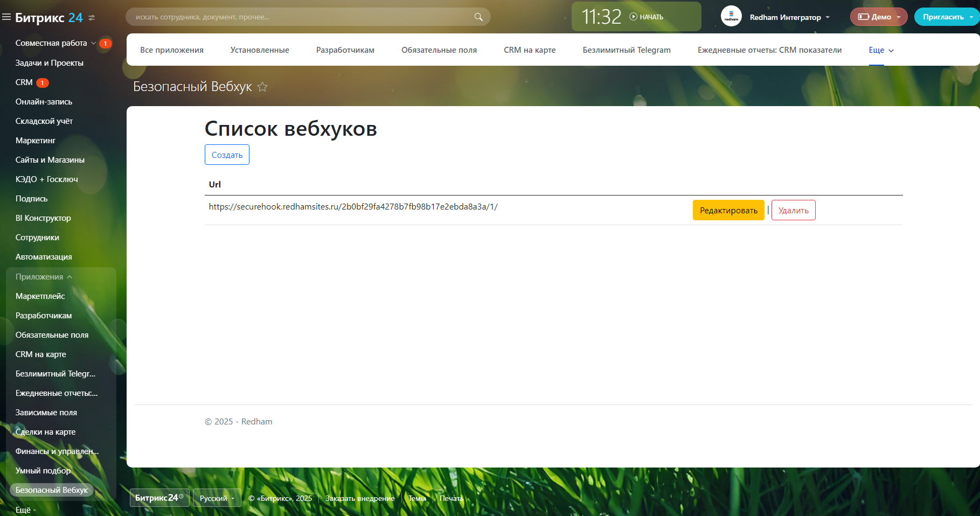Click the Заказать внедрение link
980x516 pixels.
pyautogui.click(x=360, y=498)
